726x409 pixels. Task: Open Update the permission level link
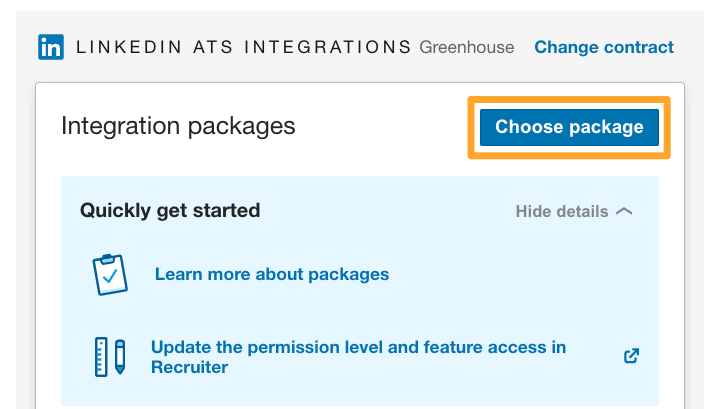[x=358, y=357]
